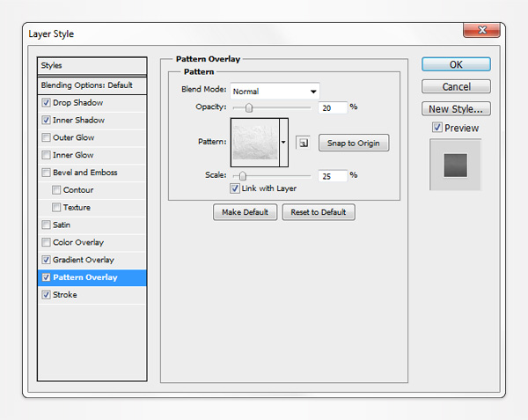Click the New Style... button
Viewport: 528px width, 420px height.
pos(456,109)
